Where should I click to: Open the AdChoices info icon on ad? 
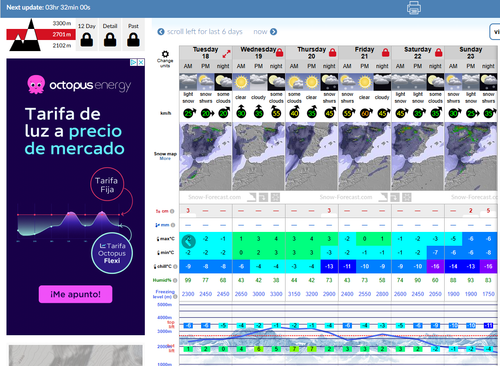click(x=134, y=62)
